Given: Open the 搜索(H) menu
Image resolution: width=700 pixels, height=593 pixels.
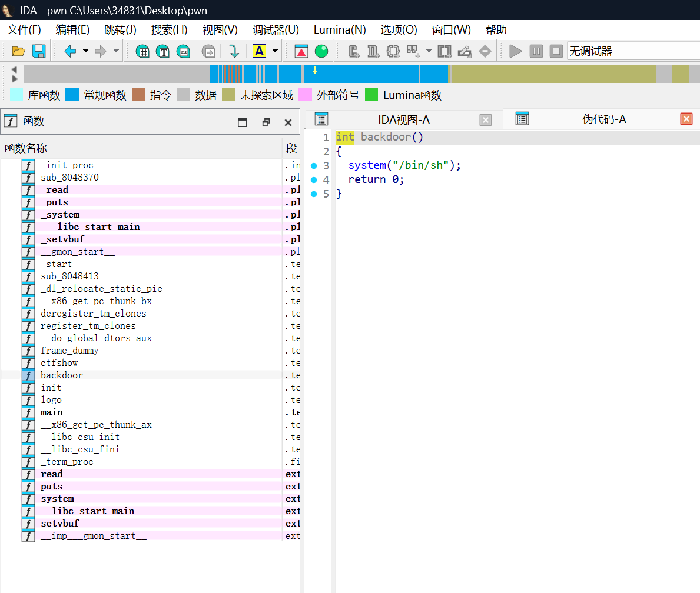Looking at the screenshot, I should [x=169, y=30].
